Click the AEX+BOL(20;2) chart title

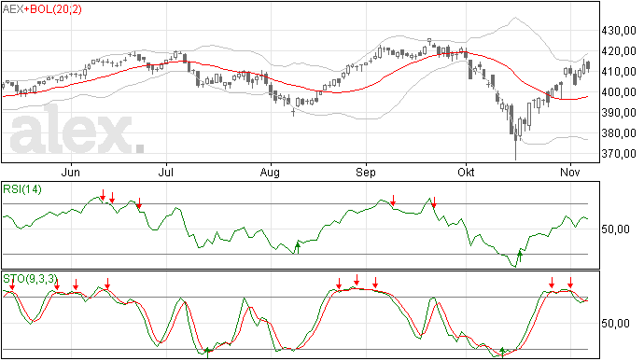(x=42, y=9)
